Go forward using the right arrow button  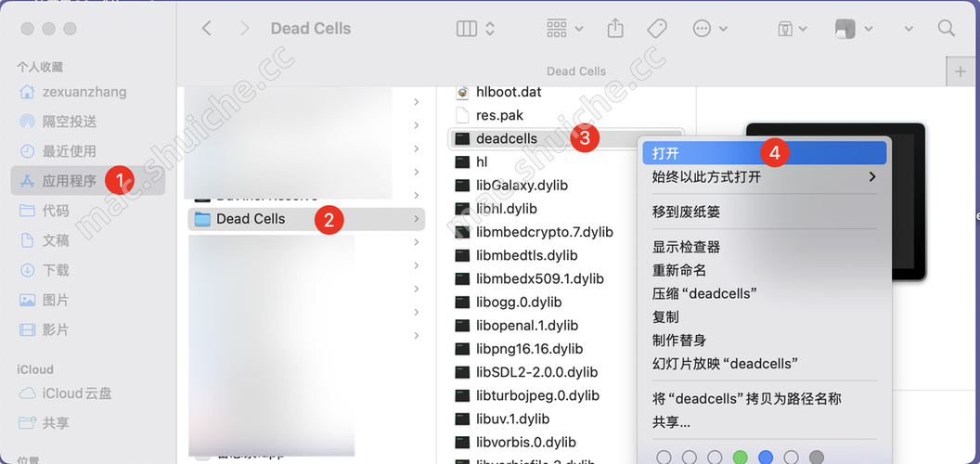244,28
